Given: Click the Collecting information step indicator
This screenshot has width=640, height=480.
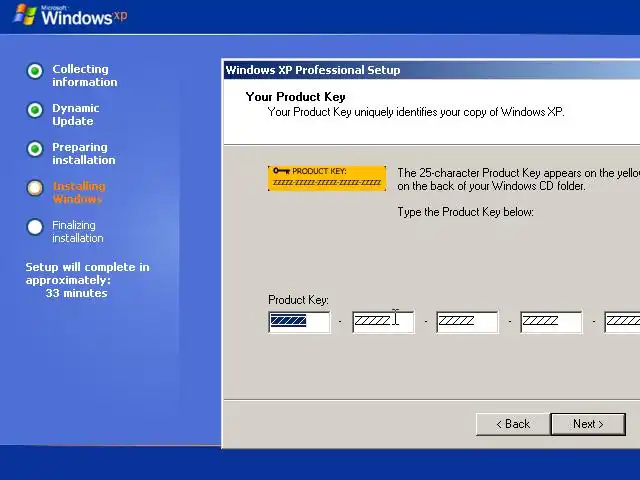Looking at the screenshot, I should [x=35, y=71].
